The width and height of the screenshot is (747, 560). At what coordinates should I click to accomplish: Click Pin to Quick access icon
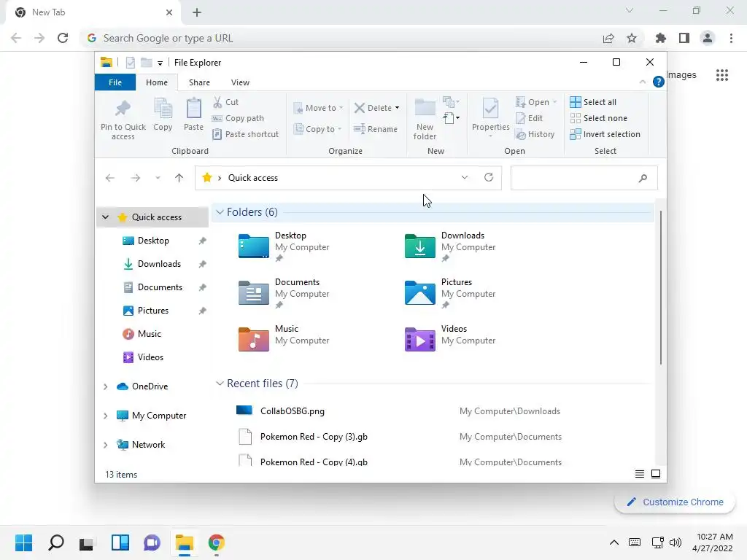[123, 109]
